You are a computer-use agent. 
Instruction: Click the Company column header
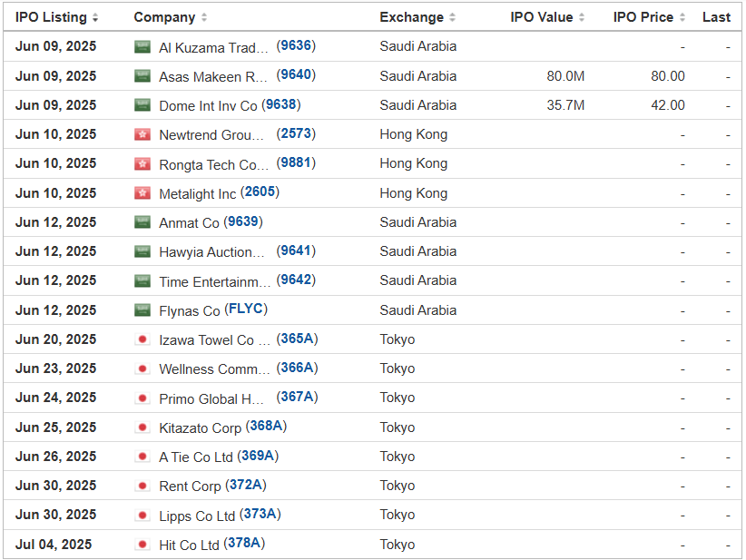click(x=164, y=17)
